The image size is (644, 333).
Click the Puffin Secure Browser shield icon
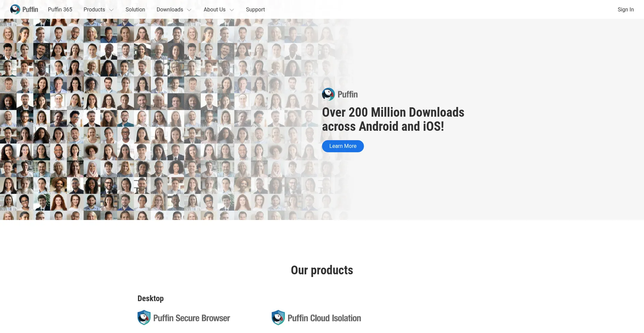[x=144, y=317]
